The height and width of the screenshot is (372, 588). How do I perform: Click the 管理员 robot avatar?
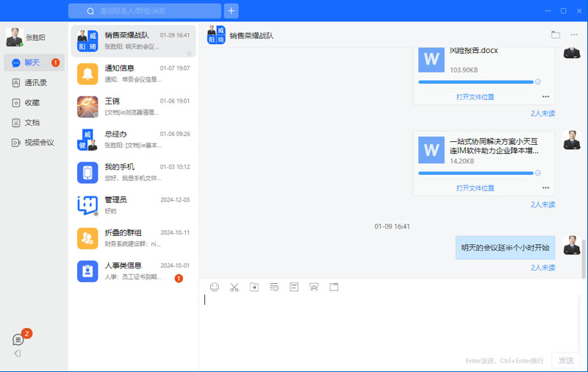click(87, 205)
